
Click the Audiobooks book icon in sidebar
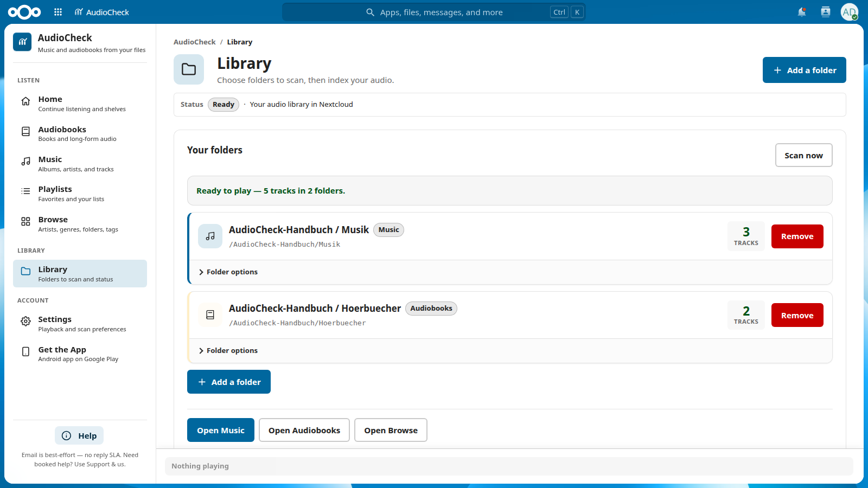(25, 131)
